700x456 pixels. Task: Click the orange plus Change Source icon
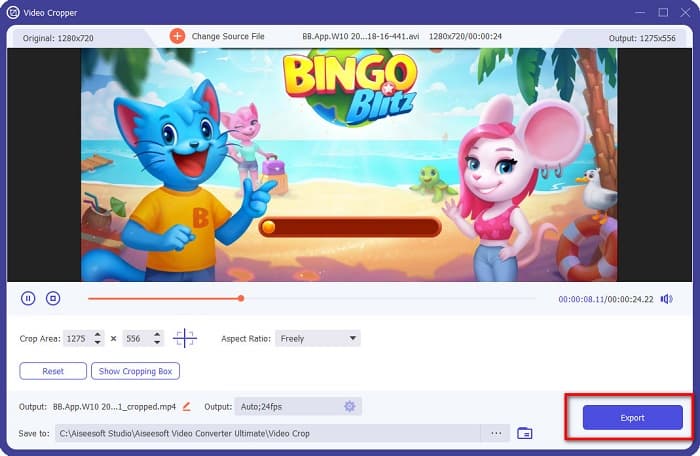[x=177, y=36]
